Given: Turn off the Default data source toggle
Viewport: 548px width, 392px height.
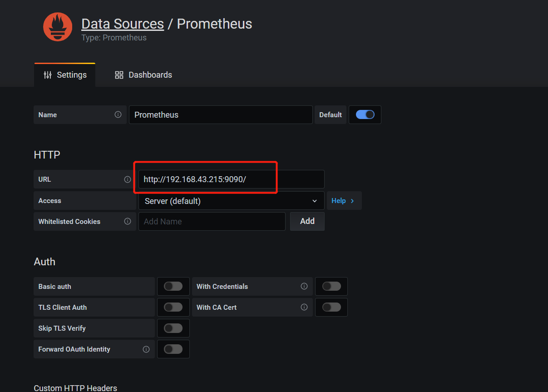Looking at the screenshot, I should pyautogui.click(x=365, y=114).
